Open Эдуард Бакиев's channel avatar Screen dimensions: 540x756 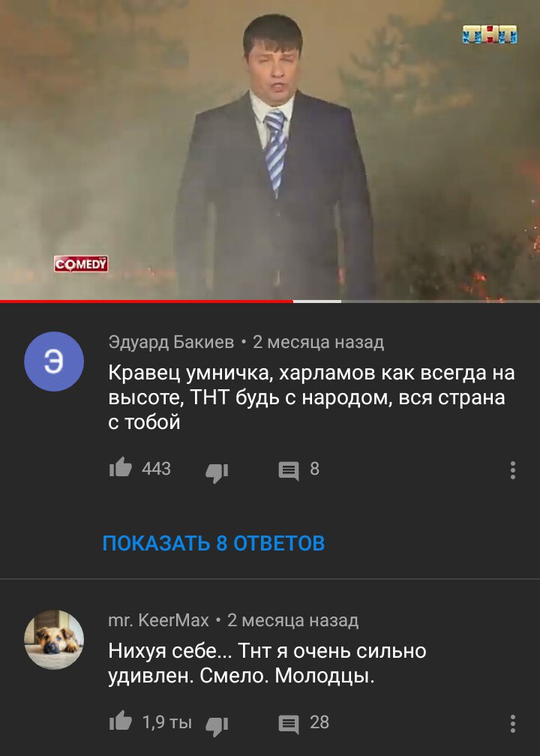(54, 361)
